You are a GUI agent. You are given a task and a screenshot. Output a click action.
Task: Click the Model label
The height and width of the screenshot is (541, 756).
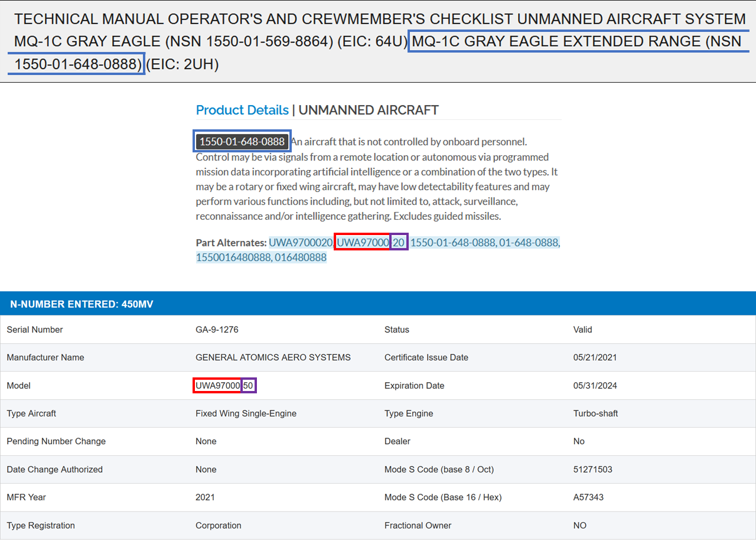tap(18, 386)
